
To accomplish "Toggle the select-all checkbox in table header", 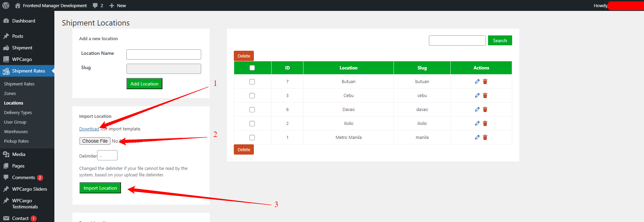I will click(x=252, y=68).
